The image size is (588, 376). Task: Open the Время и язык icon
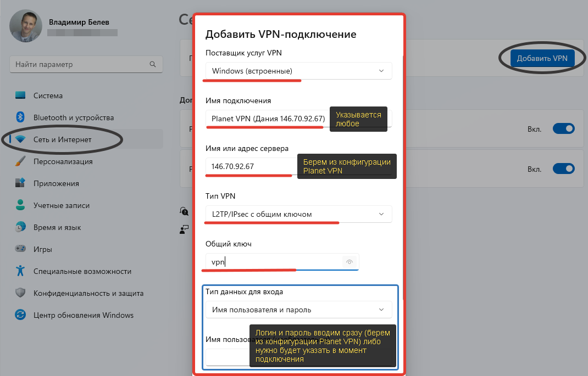[x=20, y=227]
